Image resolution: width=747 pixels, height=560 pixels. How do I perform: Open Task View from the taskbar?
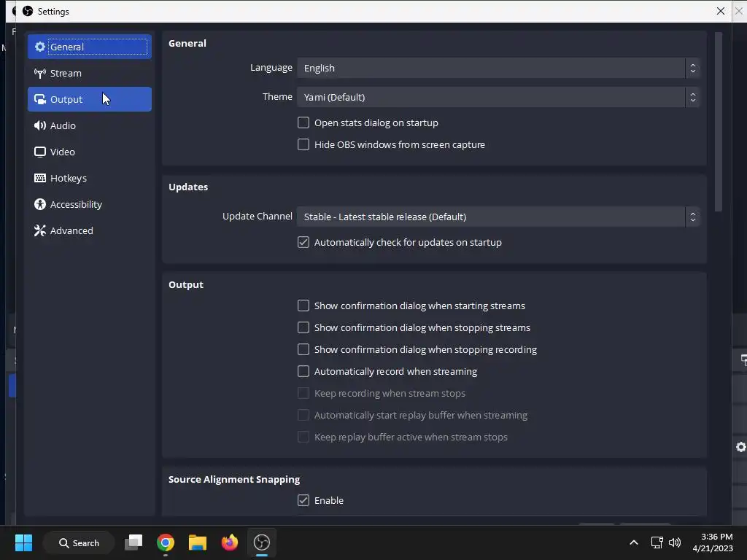[x=133, y=542]
